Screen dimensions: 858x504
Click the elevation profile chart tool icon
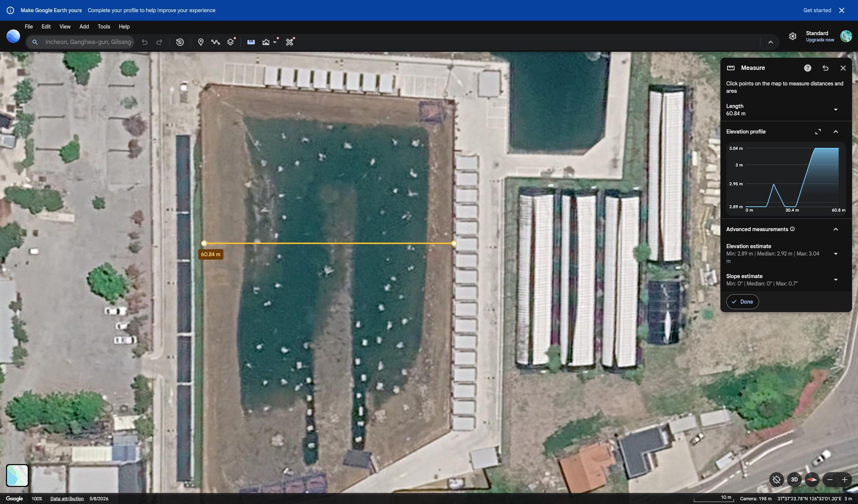tap(266, 42)
